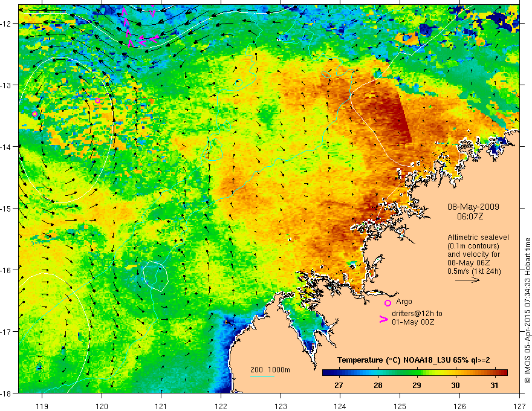Select the Argo float marker near 120°E

[97, 101]
